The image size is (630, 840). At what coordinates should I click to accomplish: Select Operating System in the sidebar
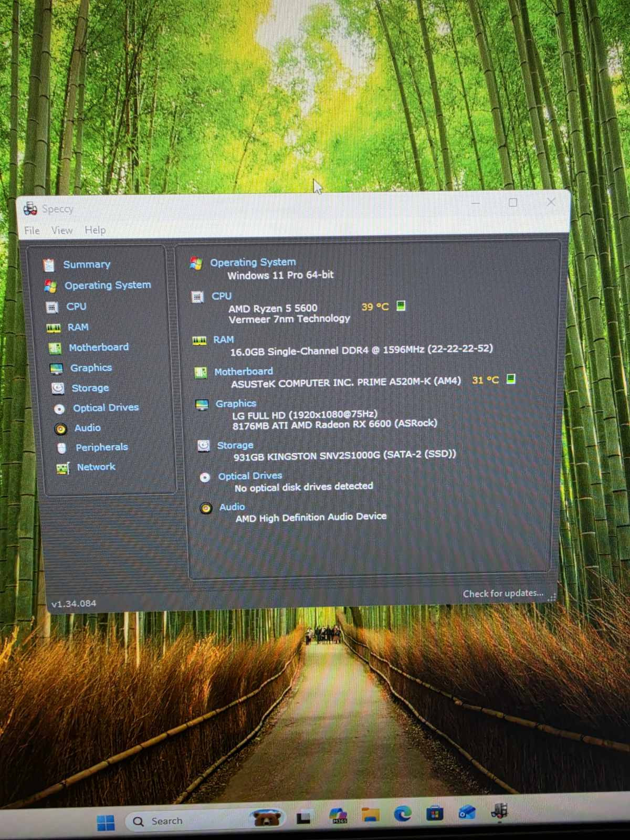pos(108,285)
